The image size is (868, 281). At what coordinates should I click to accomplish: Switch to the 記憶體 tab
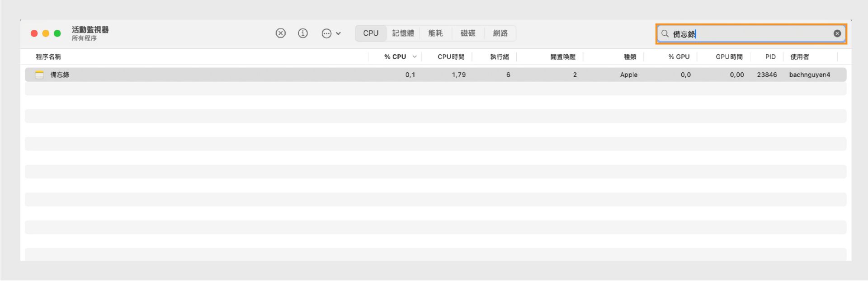[x=403, y=33]
